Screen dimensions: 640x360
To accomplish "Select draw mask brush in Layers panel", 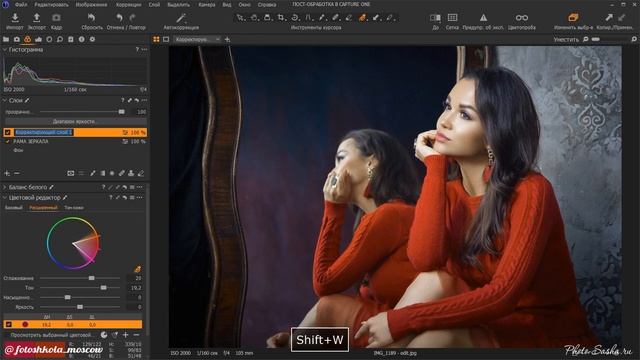I will 93,173.
